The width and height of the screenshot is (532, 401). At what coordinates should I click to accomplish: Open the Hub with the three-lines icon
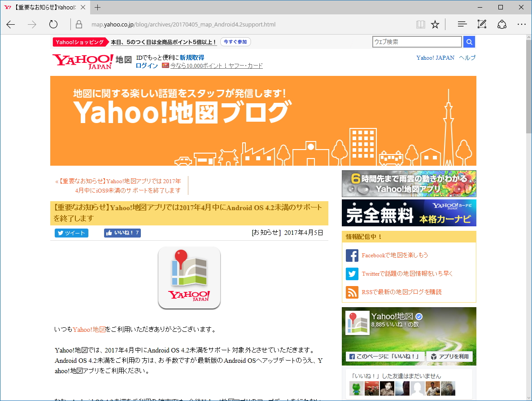[x=462, y=24]
